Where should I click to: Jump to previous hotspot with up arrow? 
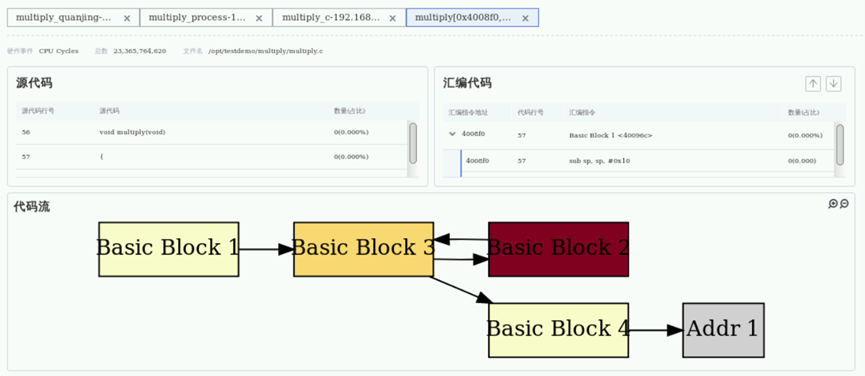[813, 84]
